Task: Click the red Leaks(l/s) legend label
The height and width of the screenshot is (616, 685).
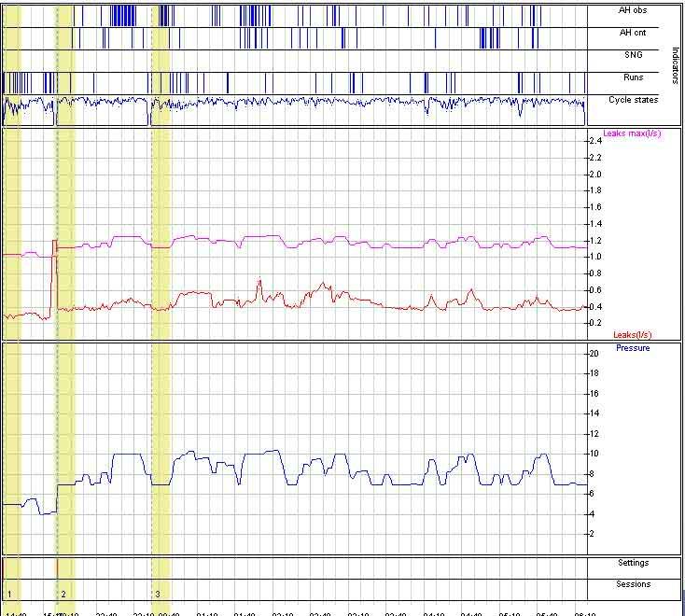Action: (x=632, y=334)
